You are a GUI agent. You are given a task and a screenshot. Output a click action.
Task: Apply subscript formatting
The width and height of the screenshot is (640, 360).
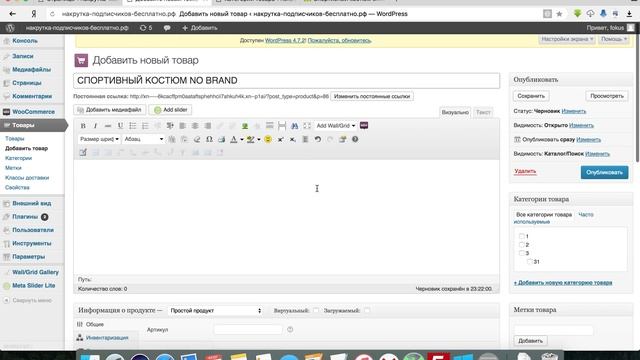[x=293, y=139]
